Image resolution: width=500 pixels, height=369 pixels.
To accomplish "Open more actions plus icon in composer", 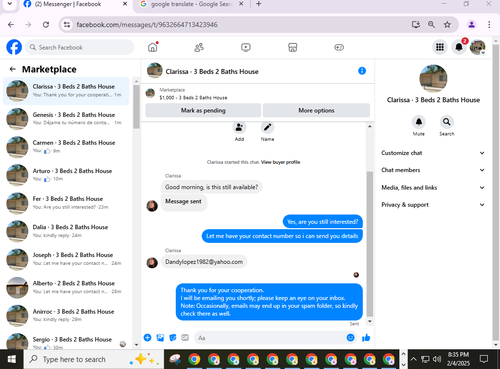I will [x=147, y=338].
